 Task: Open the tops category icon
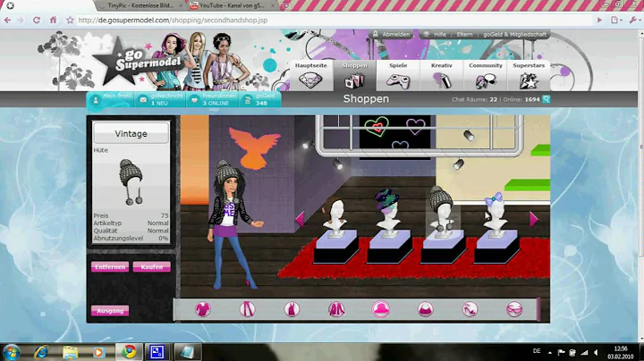(203, 309)
